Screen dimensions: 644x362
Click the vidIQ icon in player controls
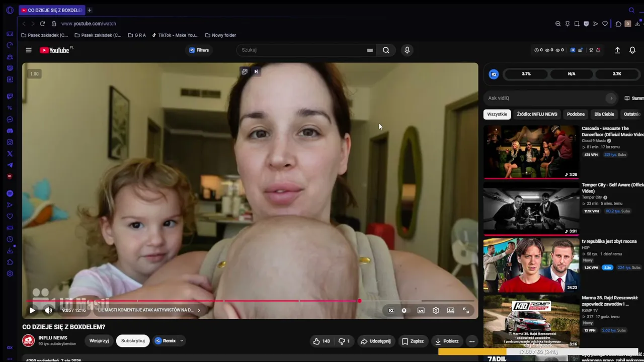[391, 311]
